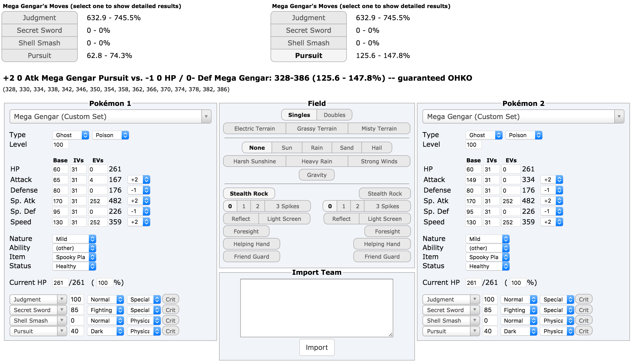
Task: Toggle Gravity field condition
Action: (316, 175)
